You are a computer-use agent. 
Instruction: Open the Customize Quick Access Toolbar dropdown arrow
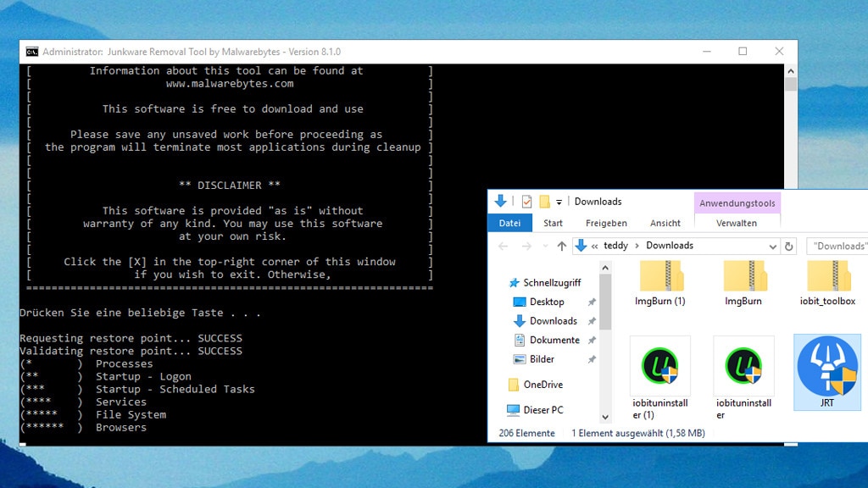tap(559, 202)
